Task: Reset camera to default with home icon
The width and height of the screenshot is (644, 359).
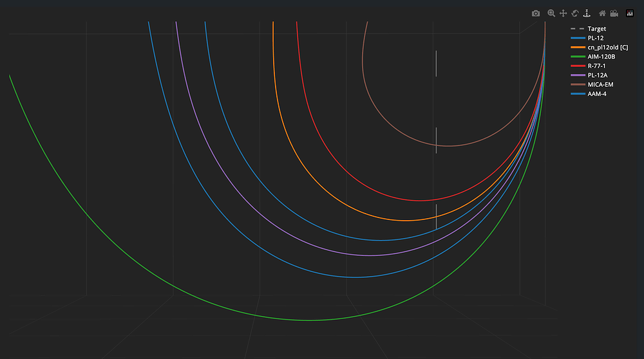Action: 602,14
